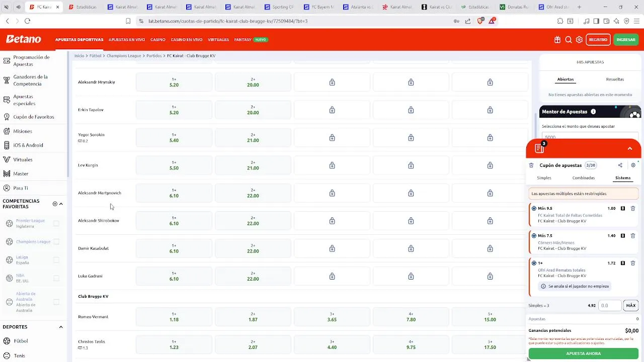Open the settings gear in Betano header
The height and width of the screenshot is (362, 644).
[579, 40]
